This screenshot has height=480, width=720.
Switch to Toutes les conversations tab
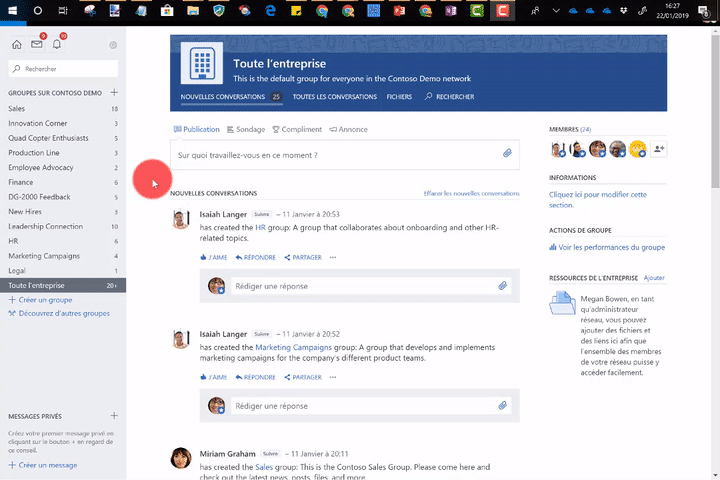(335, 96)
